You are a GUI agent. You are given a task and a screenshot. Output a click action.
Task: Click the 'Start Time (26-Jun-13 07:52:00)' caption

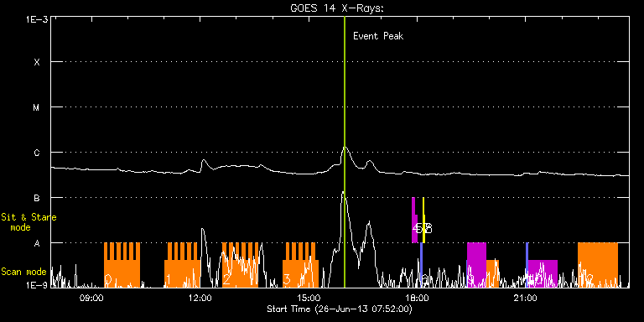point(340,309)
